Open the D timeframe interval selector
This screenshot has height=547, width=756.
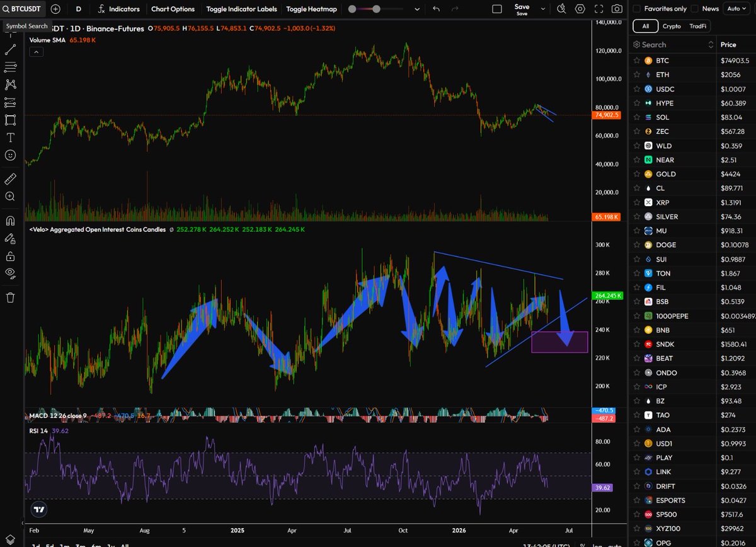(x=78, y=9)
